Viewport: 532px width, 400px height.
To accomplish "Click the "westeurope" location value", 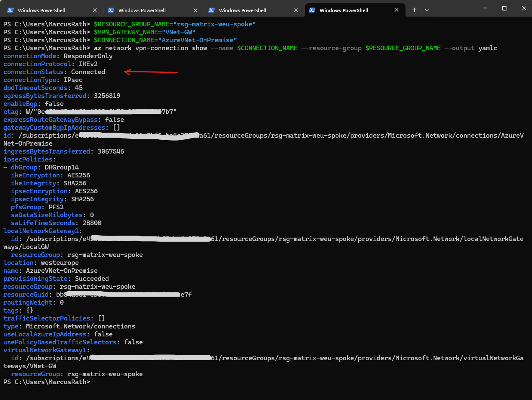I will (x=60, y=263).
